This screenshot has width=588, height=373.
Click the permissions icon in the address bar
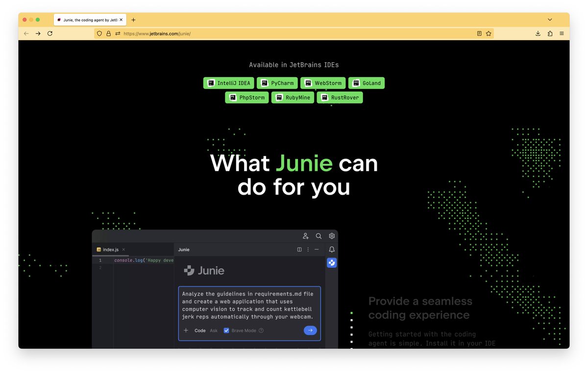118,34
